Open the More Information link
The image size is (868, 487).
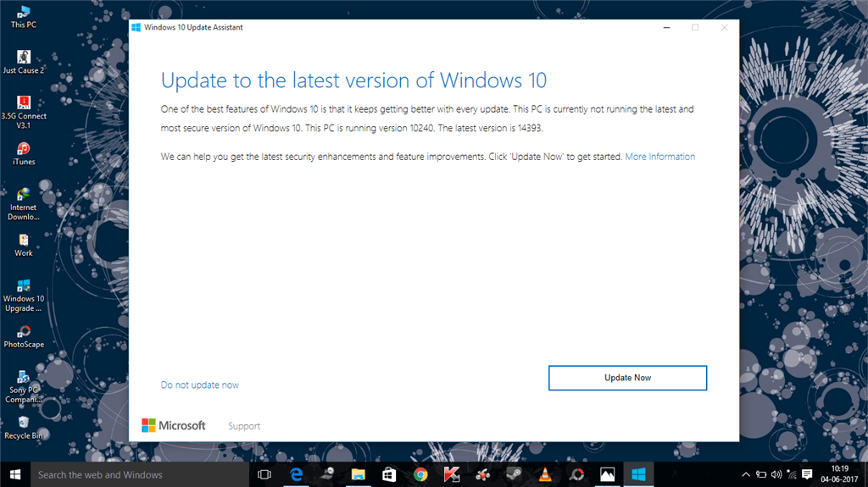tap(659, 157)
